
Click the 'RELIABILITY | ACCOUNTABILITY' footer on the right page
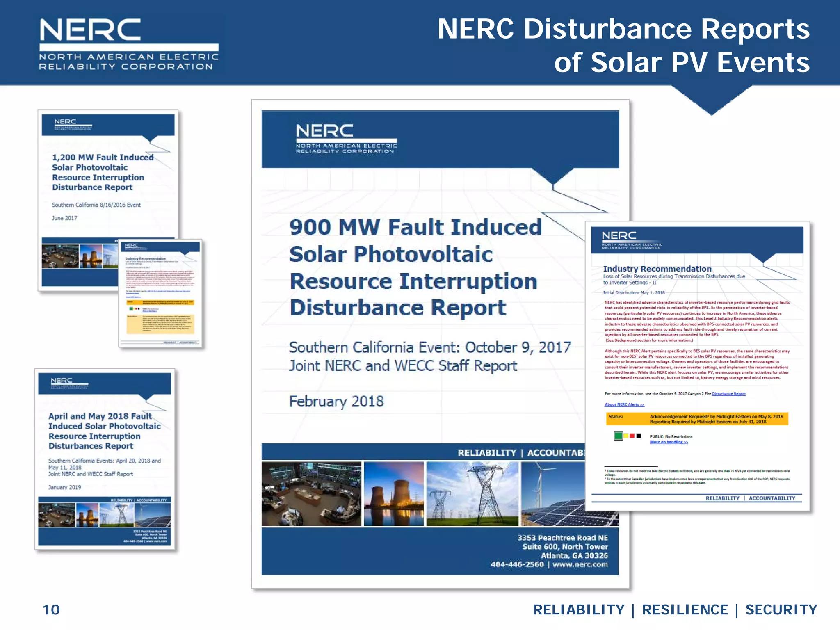tap(750, 498)
